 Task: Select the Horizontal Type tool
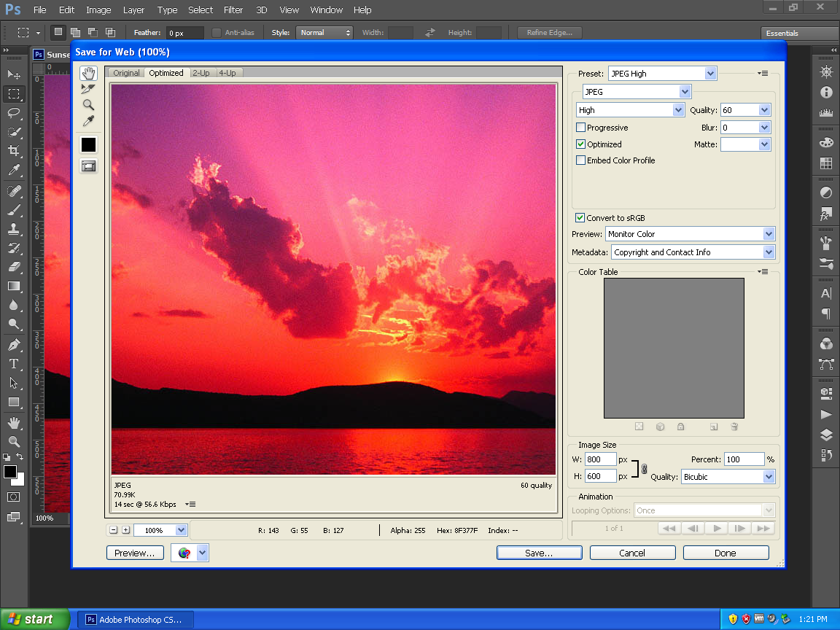click(14, 364)
